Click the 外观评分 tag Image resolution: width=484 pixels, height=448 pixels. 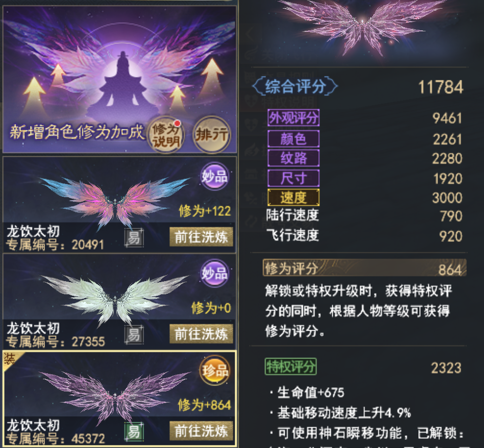click(x=293, y=117)
